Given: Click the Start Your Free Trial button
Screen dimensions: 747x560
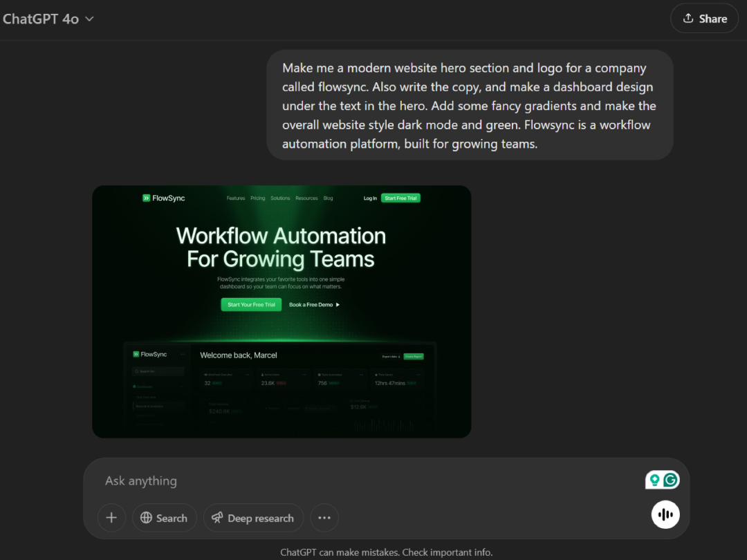Looking at the screenshot, I should pyautogui.click(x=251, y=305).
